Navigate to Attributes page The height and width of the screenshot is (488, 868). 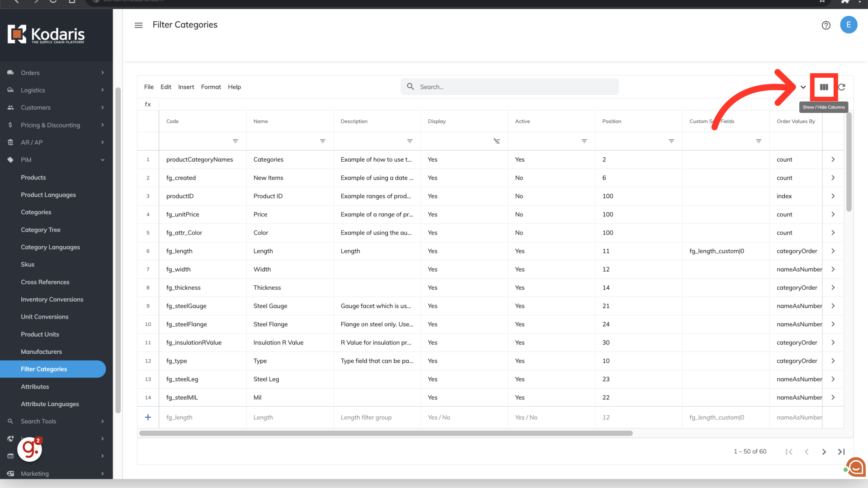(35, 387)
